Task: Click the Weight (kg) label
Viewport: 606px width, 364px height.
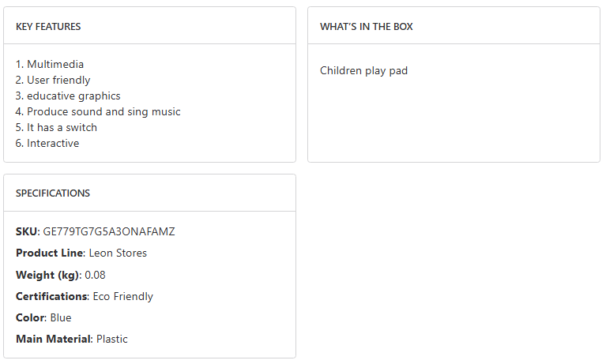Action: click(47, 276)
